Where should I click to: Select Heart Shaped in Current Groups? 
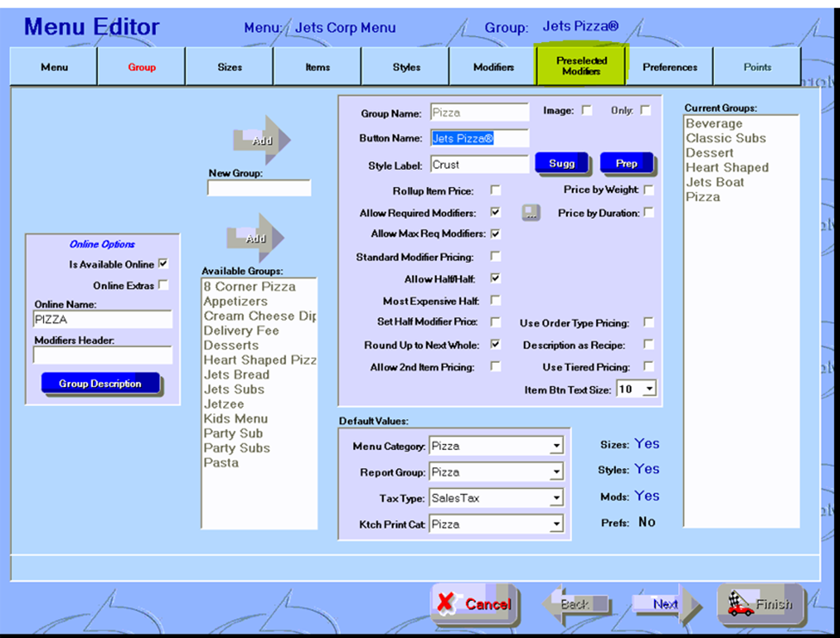point(727,167)
